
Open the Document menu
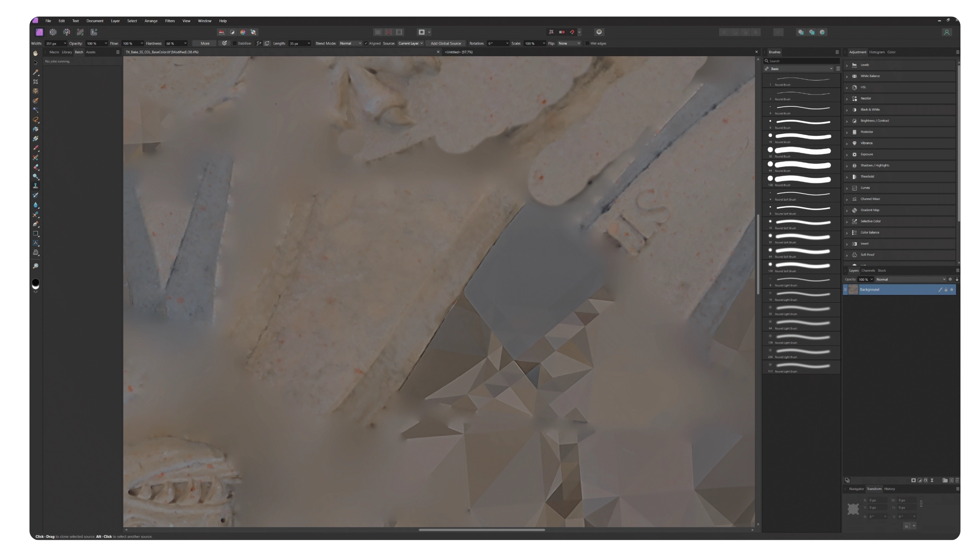(x=95, y=21)
